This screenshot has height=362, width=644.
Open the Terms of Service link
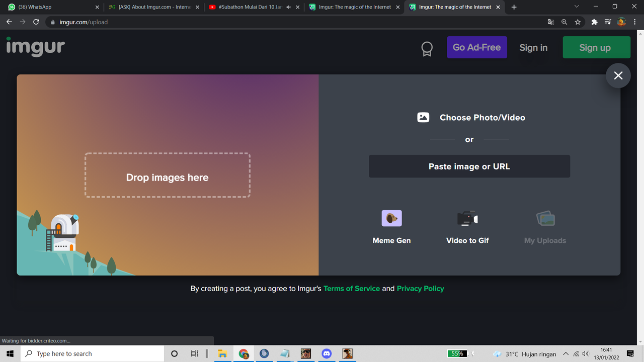click(x=352, y=289)
